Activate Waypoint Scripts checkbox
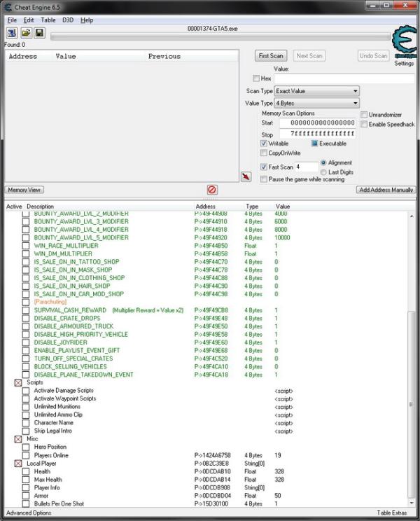Screen dimensions: 420x521 pos(26,398)
